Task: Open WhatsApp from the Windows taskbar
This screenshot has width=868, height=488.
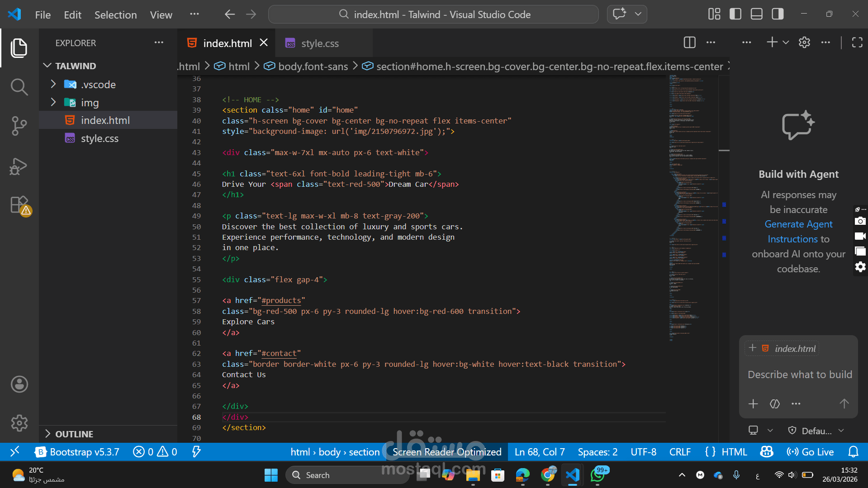Action: (x=598, y=475)
